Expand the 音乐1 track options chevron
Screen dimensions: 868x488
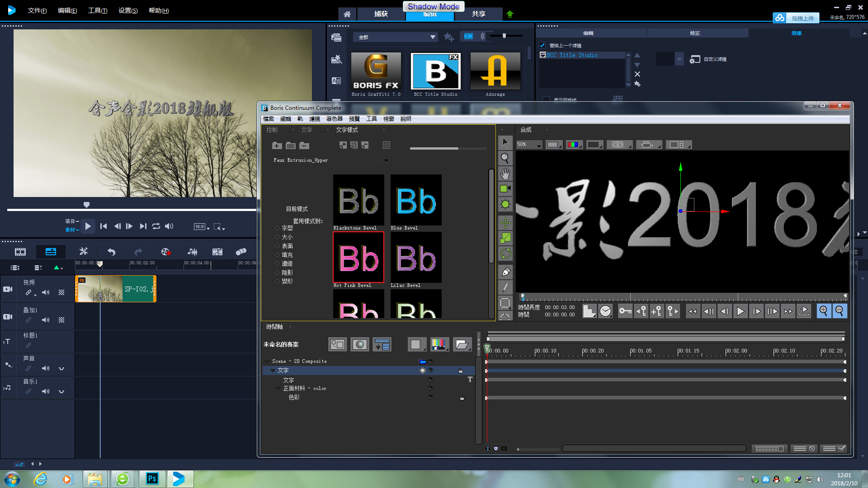point(61,392)
